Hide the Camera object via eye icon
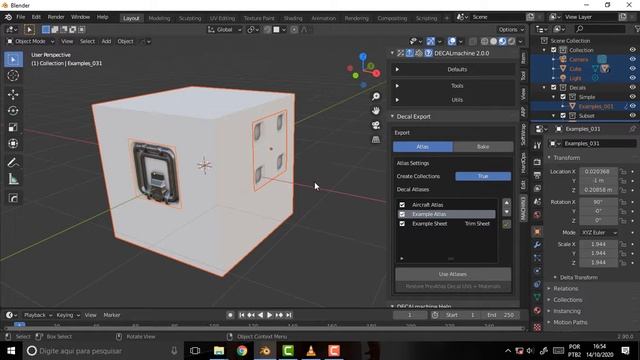Image resolution: width=640 pixels, height=360 pixels. click(632, 59)
